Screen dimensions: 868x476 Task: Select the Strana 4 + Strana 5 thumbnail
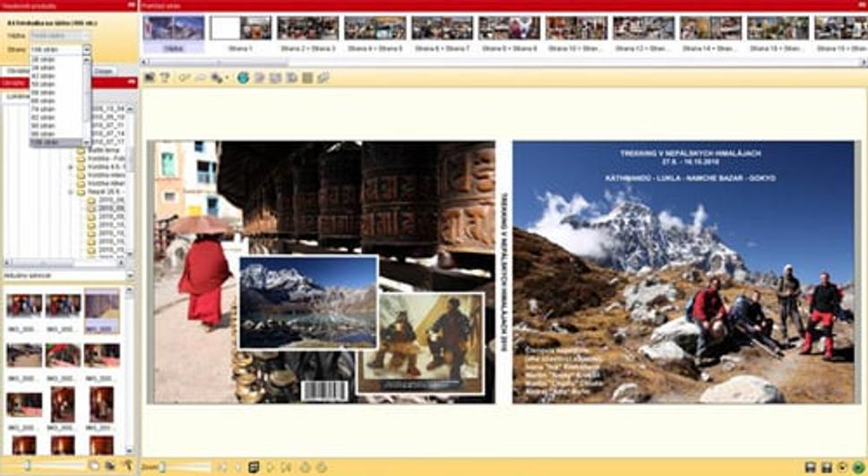375,33
